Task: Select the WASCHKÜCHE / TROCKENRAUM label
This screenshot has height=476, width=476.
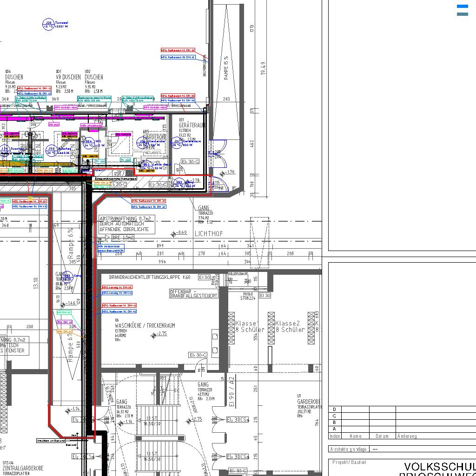Action: click(x=145, y=325)
